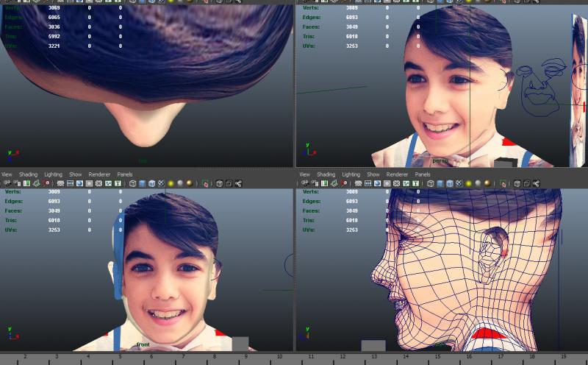Click 'UVs:' HUD label in front view
Image resolution: width=588 pixels, height=365 pixels.
click(11, 230)
